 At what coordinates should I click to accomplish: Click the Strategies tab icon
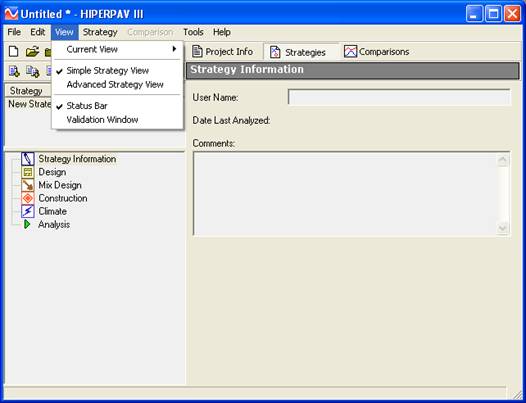tap(275, 52)
